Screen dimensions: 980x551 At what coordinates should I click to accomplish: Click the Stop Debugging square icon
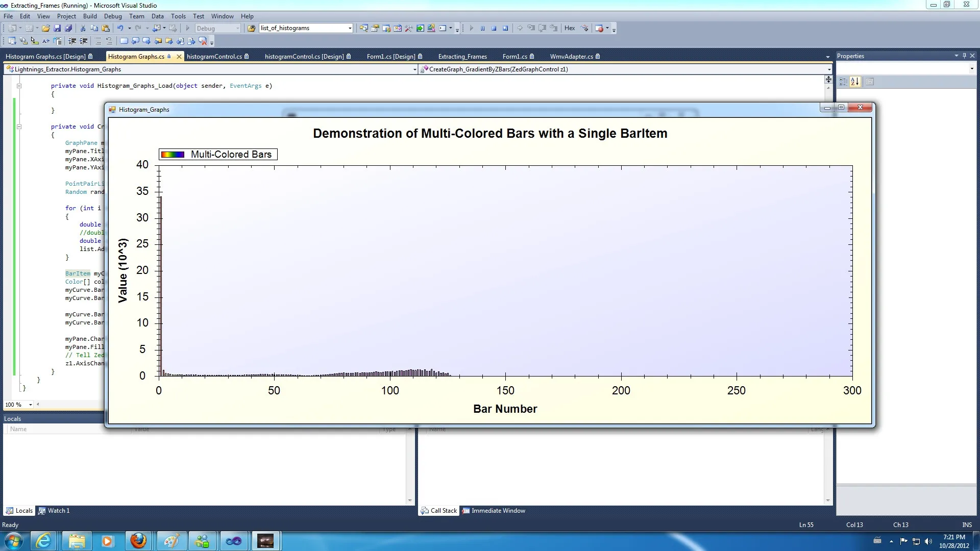pos(494,29)
